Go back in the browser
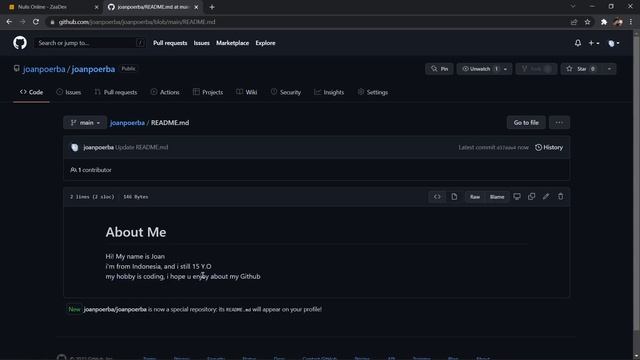 pos(9,22)
